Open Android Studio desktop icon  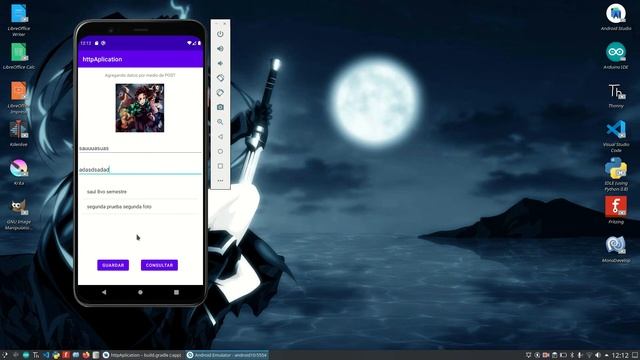pyautogui.click(x=616, y=17)
